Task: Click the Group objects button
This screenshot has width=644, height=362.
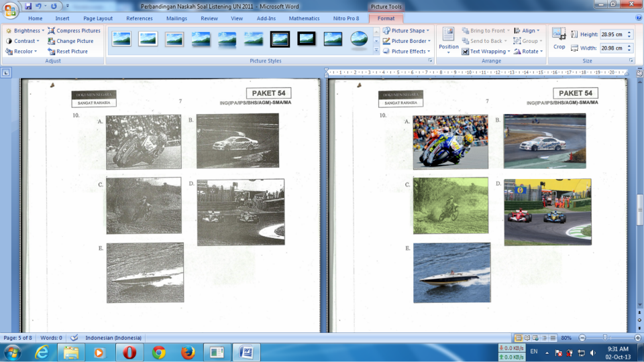Action: 528,41
